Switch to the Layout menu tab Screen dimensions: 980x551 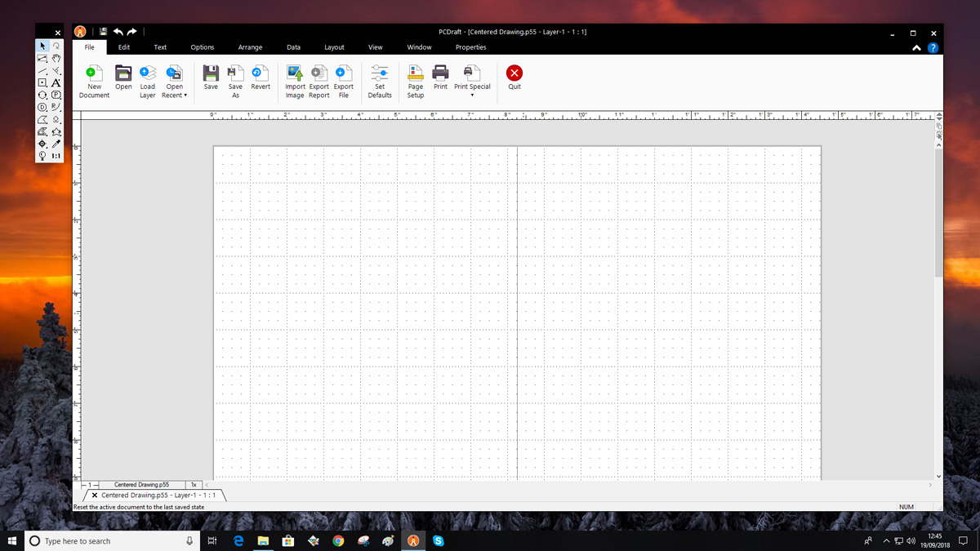(334, 47)
